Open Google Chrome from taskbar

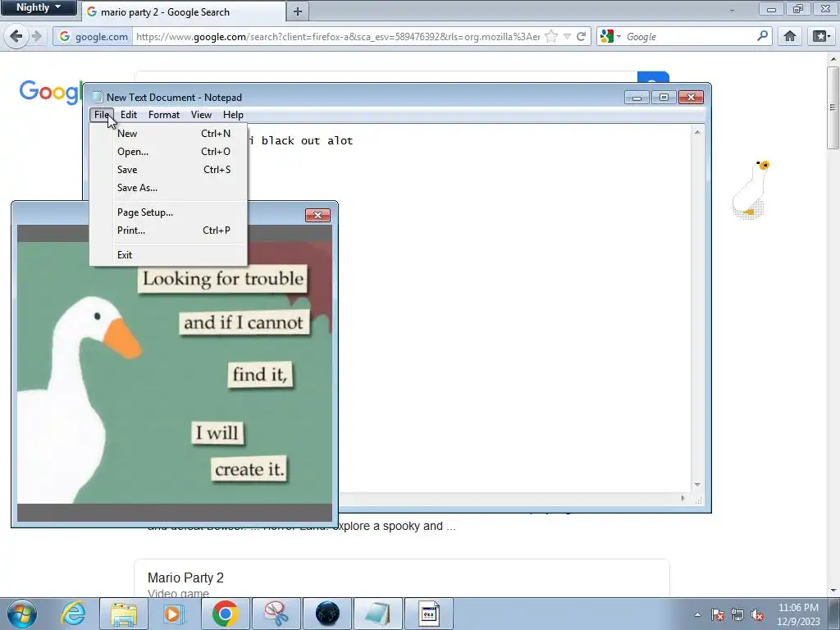tap(225, 614)
